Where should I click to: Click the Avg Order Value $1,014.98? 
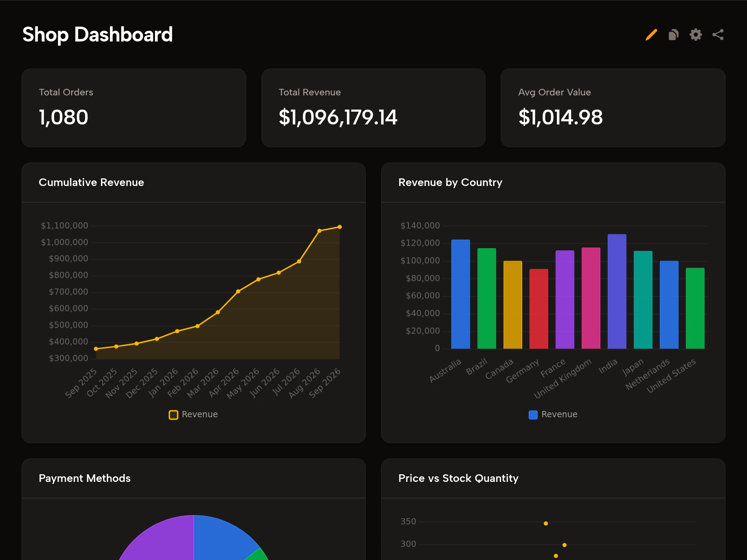[x=561, y=117]
